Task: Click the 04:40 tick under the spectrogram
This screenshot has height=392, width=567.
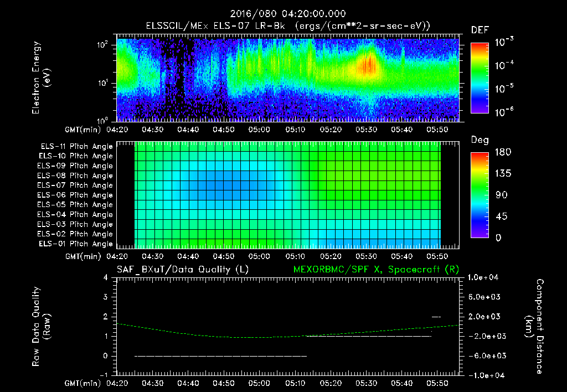Action: [188, 130]
